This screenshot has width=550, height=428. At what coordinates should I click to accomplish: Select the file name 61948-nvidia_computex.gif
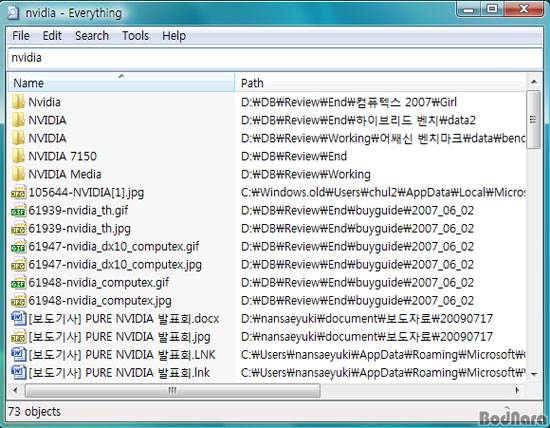pos(99,282)
